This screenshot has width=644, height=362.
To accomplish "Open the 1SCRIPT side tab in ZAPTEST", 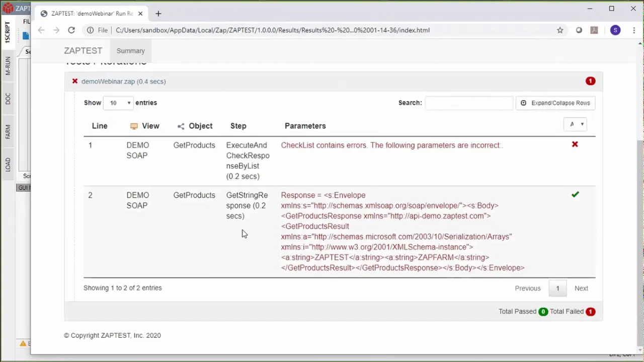I will [8, 32].
